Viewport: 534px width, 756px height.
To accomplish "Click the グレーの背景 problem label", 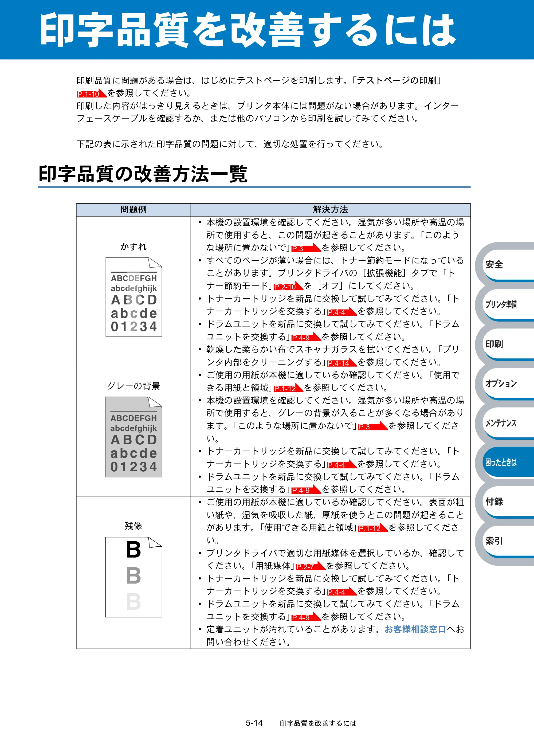I will tap(133, 386).
